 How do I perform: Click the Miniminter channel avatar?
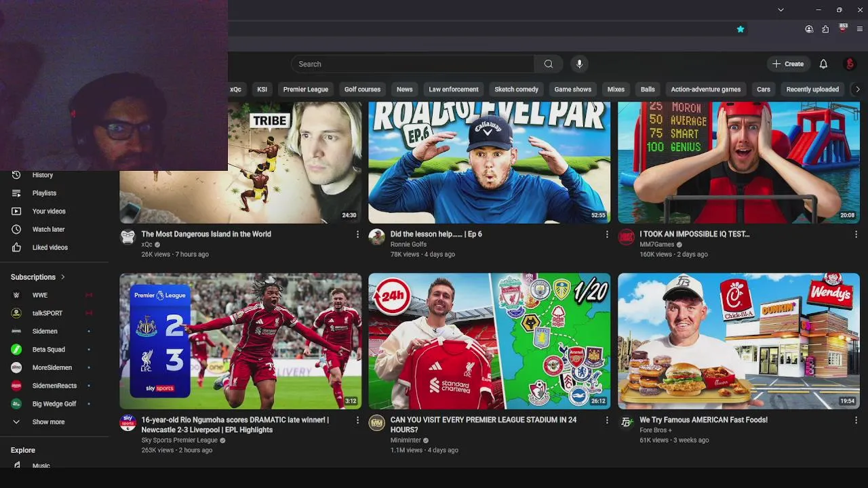click(x=376, y=423)
